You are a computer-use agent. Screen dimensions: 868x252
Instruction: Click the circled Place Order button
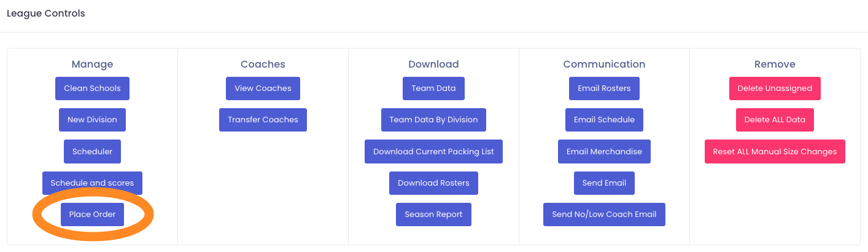coord(92,214)
